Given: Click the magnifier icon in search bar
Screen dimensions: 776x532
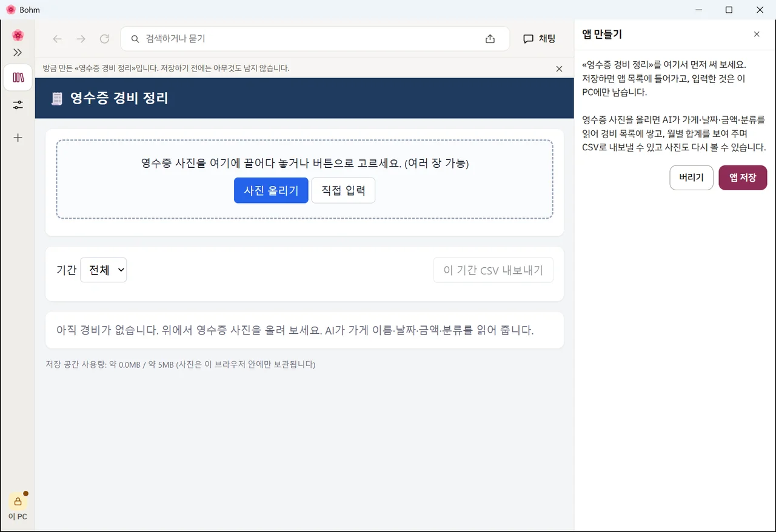Looking at the screenshot, I should coord(135,39).
